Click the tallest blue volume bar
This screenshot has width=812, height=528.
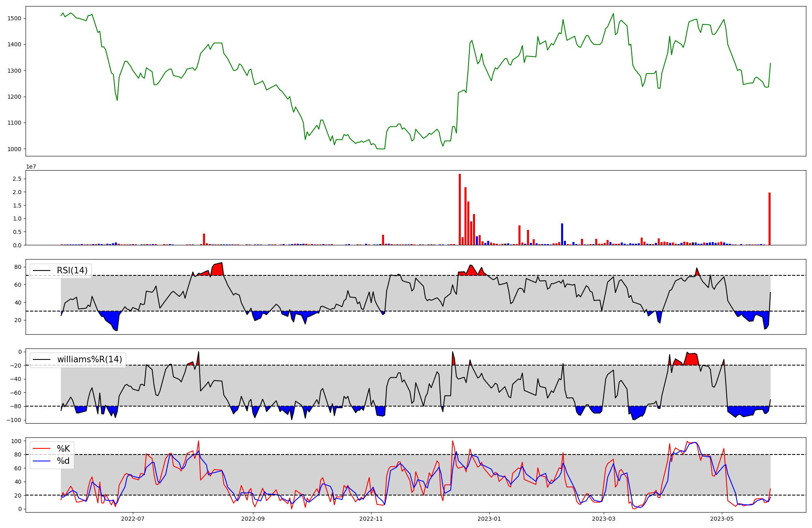tap(562, 234)
